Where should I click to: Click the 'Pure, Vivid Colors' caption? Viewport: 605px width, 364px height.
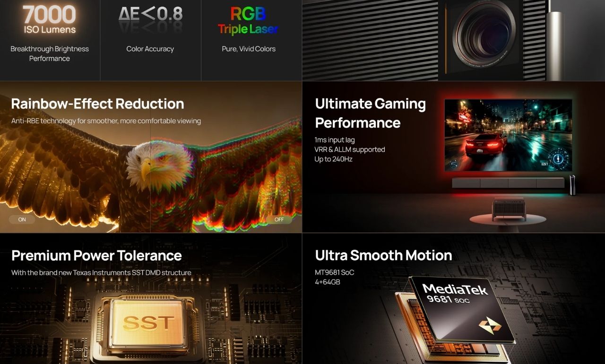coord(249,49)
